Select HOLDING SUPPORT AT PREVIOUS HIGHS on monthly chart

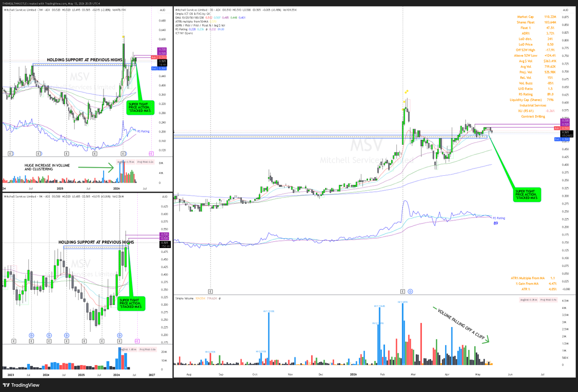coord(96,242)
